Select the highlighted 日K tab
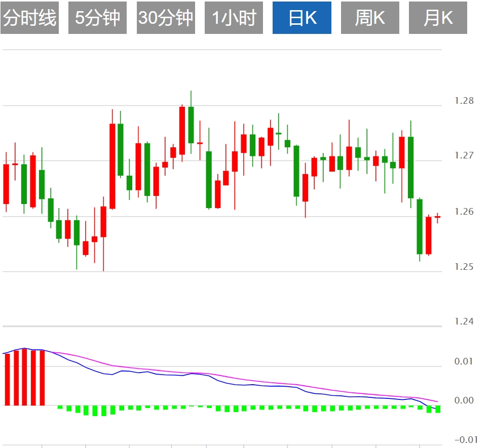This screenshot has width=490, height=448. (302, 18)
